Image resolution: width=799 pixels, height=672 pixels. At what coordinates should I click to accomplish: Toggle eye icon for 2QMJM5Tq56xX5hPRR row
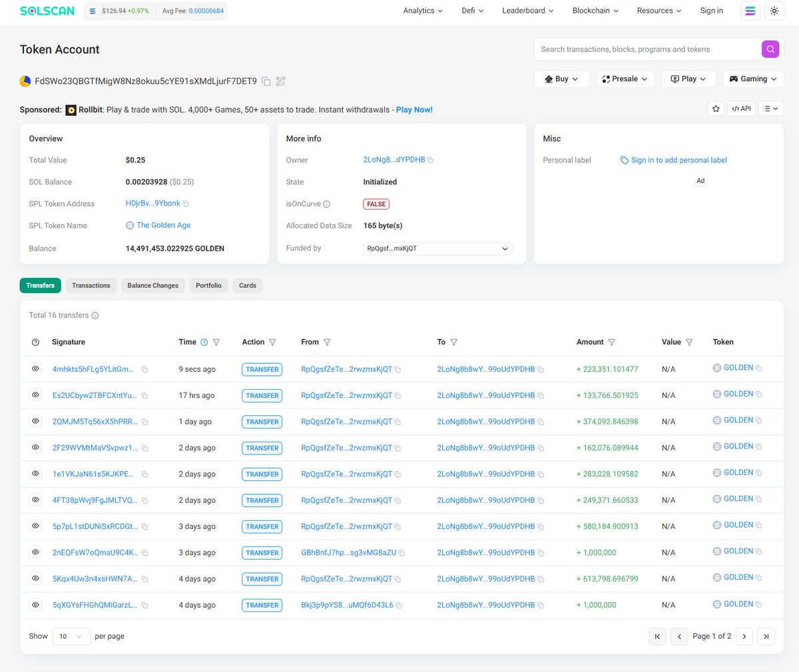[x=35, y=421]
